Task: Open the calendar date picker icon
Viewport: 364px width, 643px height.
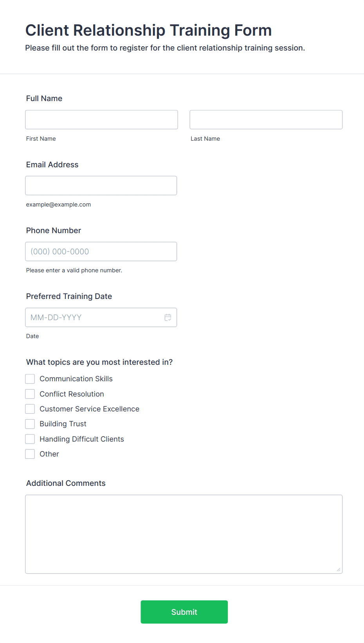Action: pyautogui.click(x=168, y=317)
